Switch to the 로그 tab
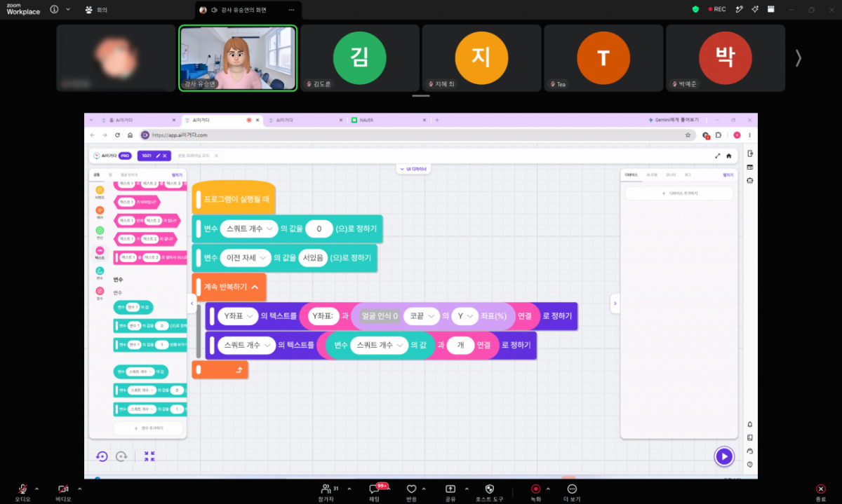The image size is (842, 504). [x=688, y=175]
